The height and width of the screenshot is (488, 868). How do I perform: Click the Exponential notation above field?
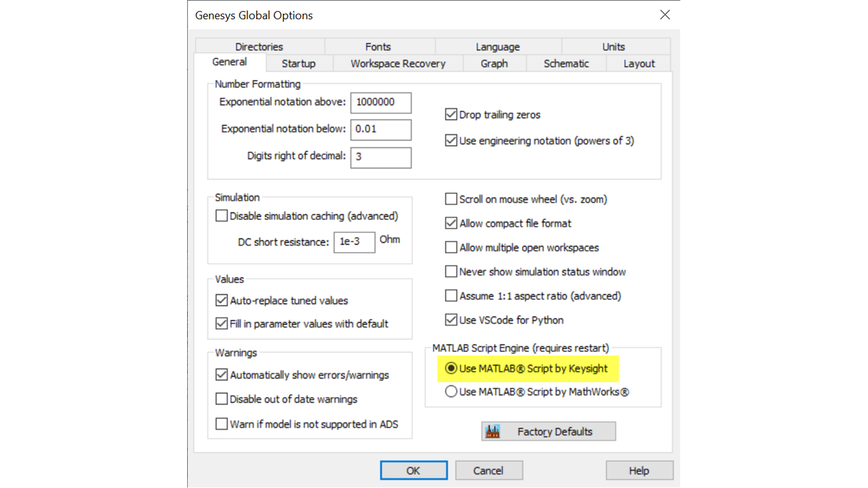(x=381, y=102)
